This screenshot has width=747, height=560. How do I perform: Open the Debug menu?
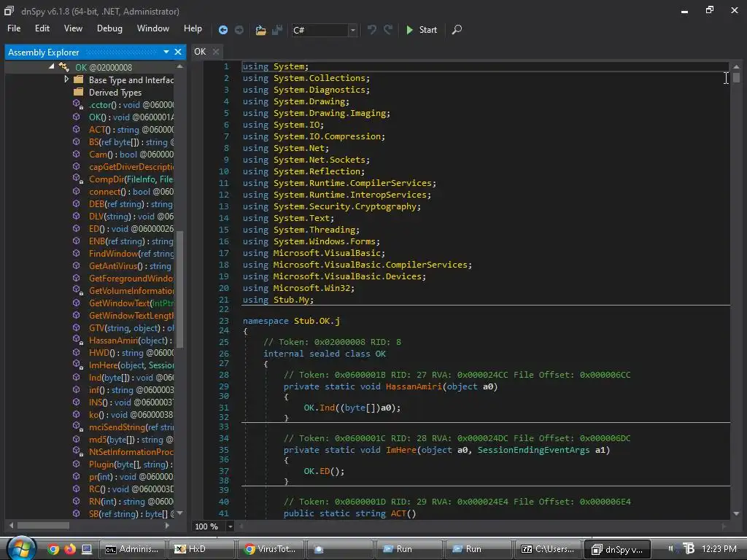(x=109, y=28)
